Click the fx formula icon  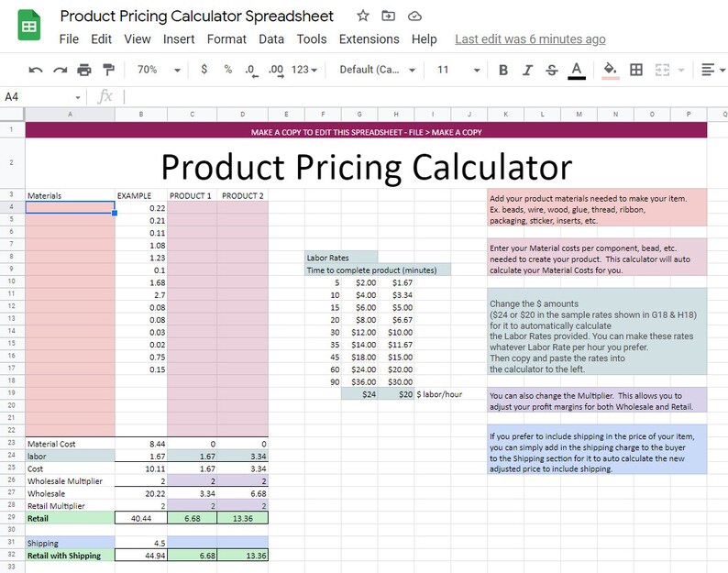pyautogui.click(x=105, y=96)
